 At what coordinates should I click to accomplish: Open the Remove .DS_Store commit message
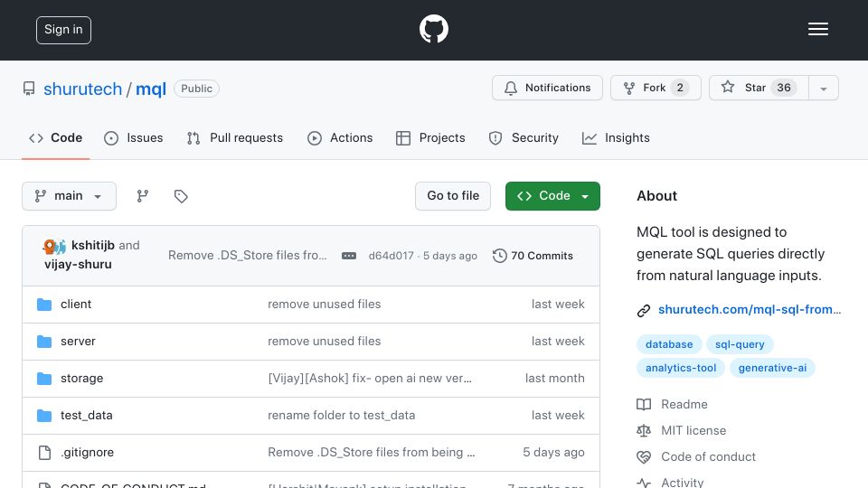pyautogui.click(x=248, y=255)
